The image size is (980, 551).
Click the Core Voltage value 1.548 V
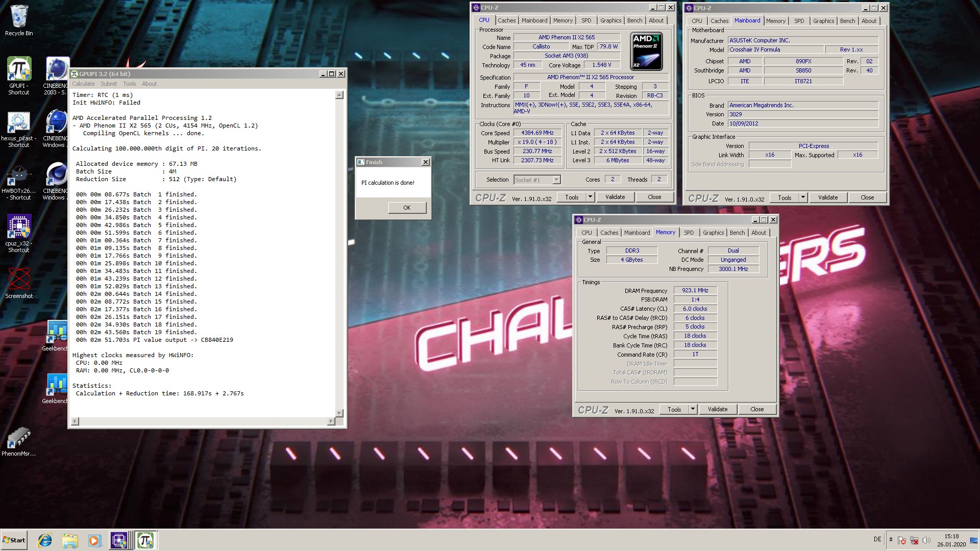point(601,65)
